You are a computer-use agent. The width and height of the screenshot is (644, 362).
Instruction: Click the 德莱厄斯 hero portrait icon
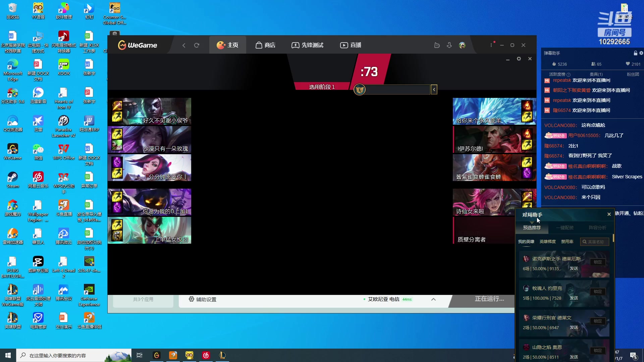pos(526,259)
